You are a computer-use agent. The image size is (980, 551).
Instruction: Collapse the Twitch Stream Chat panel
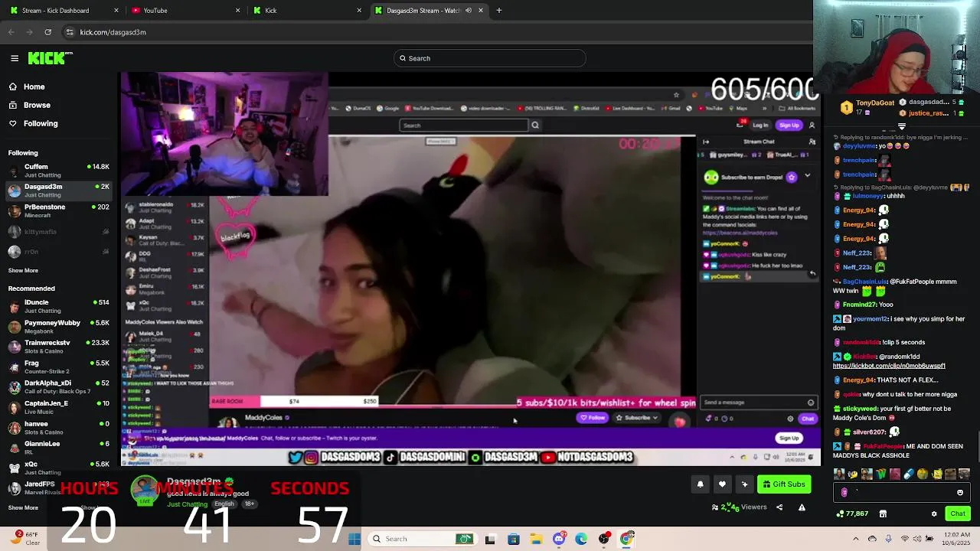(706, 142)
